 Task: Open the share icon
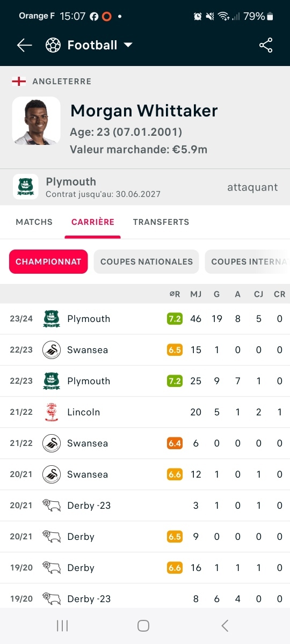[266, 46]
